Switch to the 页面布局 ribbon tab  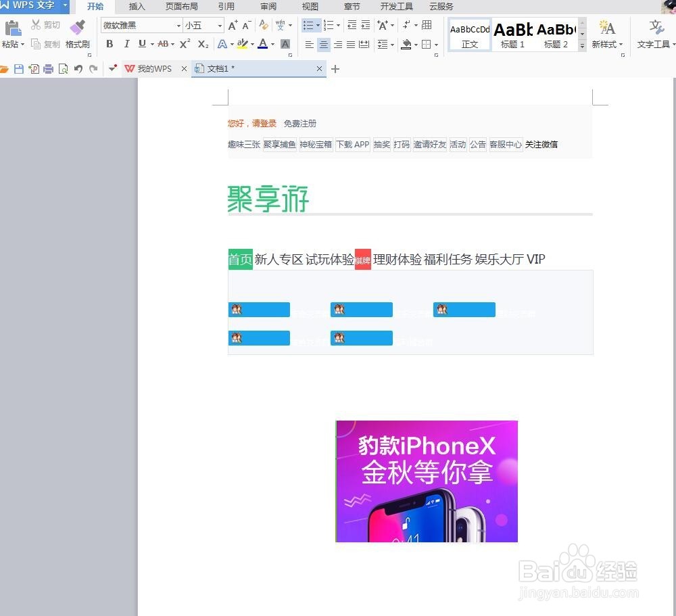tap(181, 7)
